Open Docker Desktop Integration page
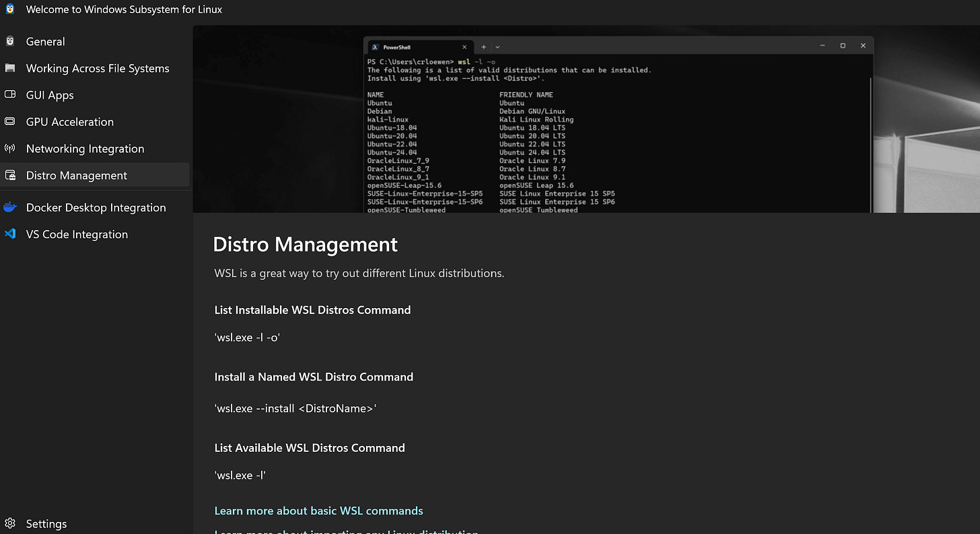Screen dimensions: 980x534 click(95, 207)
